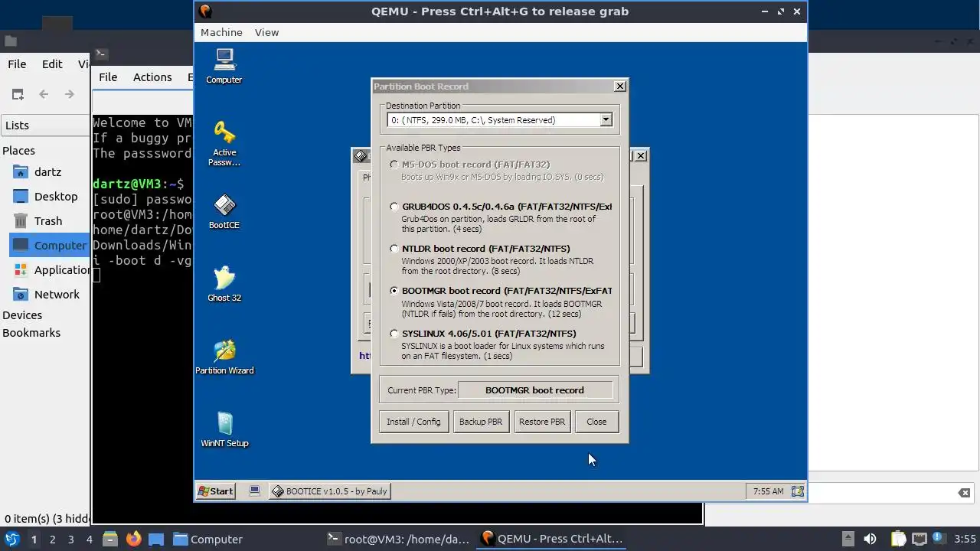Click the notification icon in host tray
The height and width of the screenshot is (551, 980).
[939, 539]
